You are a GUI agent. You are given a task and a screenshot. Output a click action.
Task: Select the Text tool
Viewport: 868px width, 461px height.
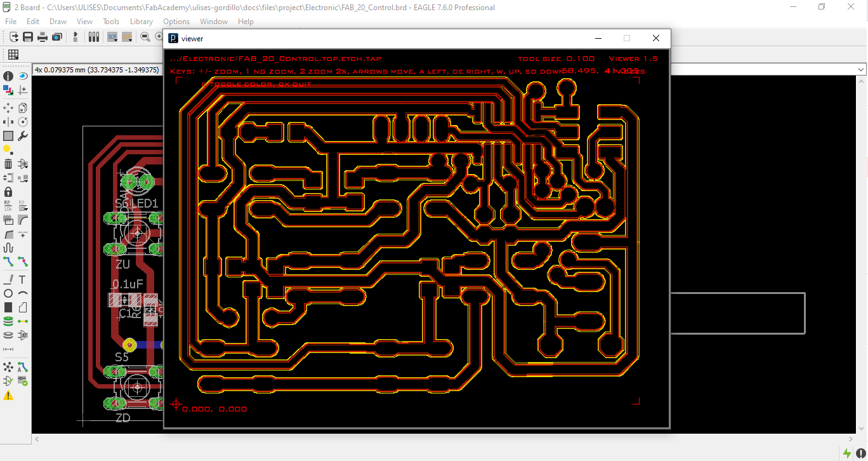pos(23,279)
